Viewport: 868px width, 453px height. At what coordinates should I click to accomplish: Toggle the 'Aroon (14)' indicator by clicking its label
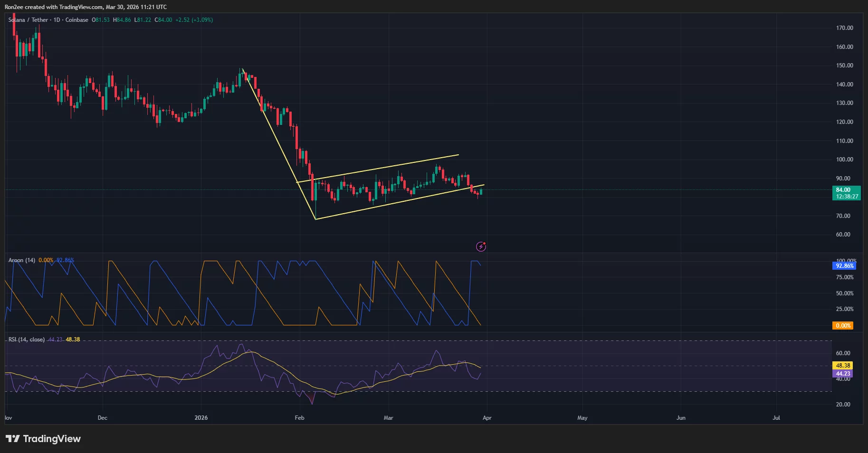click(22, 260)
